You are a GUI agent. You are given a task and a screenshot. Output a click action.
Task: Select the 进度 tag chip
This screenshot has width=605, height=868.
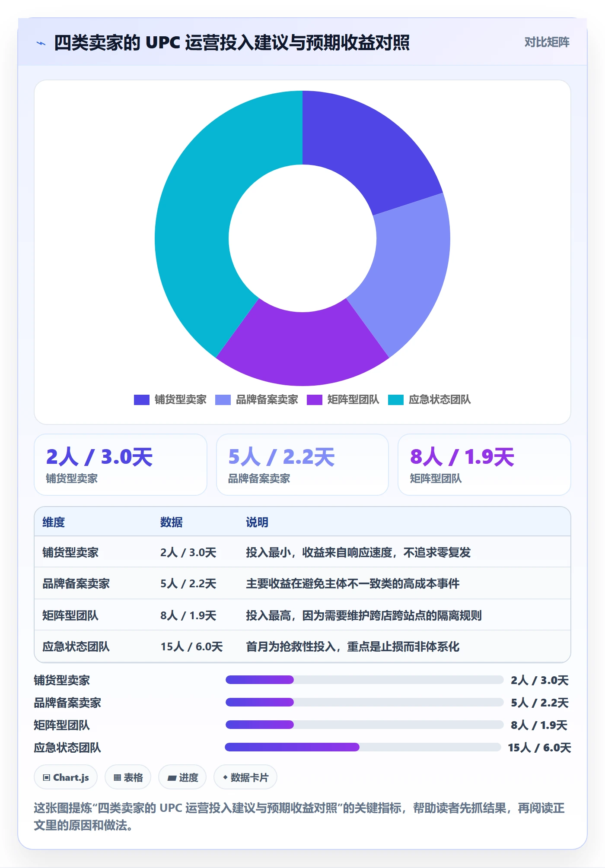(x=182, y=777)
